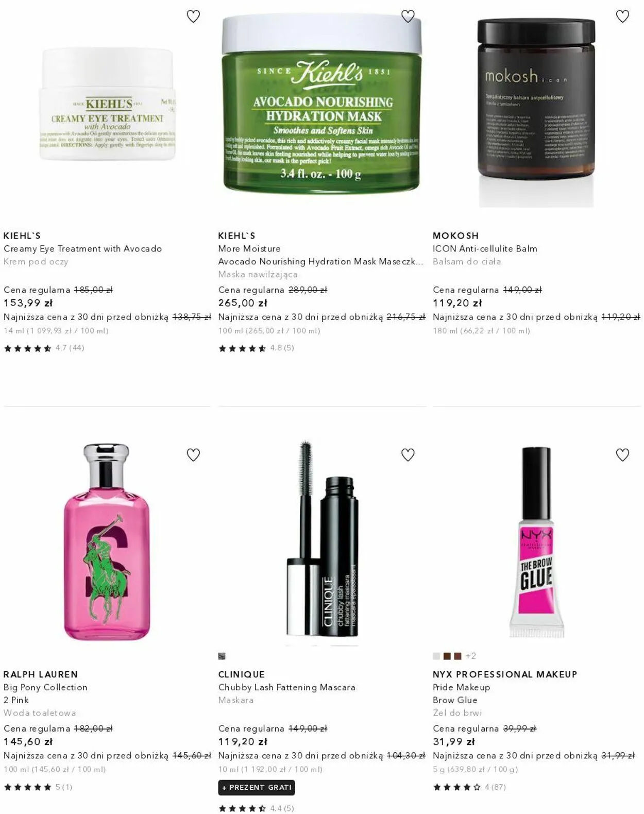Pick the dark brown NYX Brow Glue swatch

pyautogui.click(x=447, y=656)
